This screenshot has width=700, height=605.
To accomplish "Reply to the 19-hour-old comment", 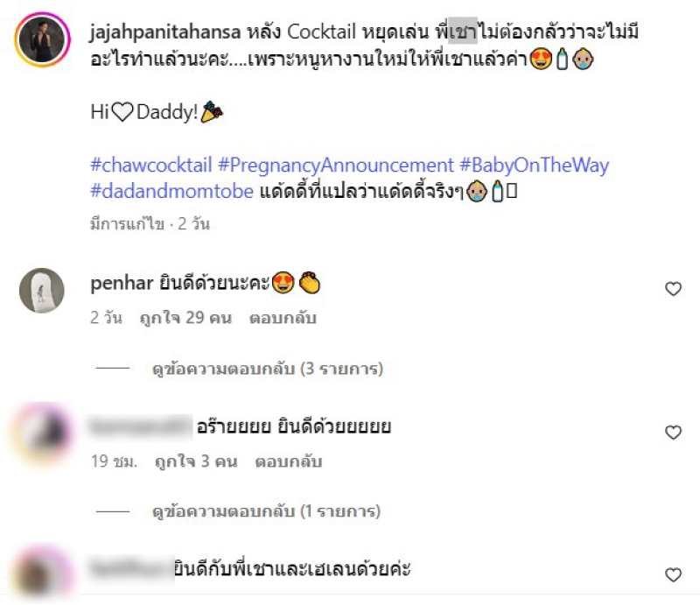I will pyautogui.click(x=289, y=461).
